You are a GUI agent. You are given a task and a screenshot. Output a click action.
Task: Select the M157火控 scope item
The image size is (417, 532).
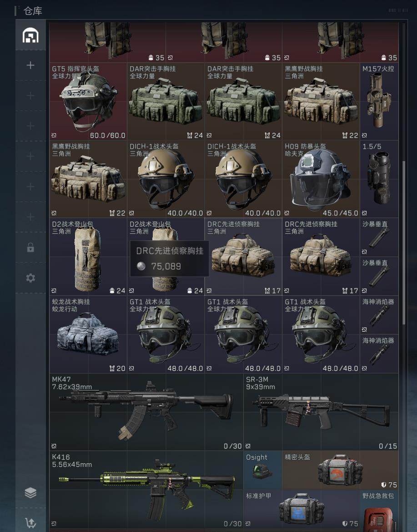379,101
